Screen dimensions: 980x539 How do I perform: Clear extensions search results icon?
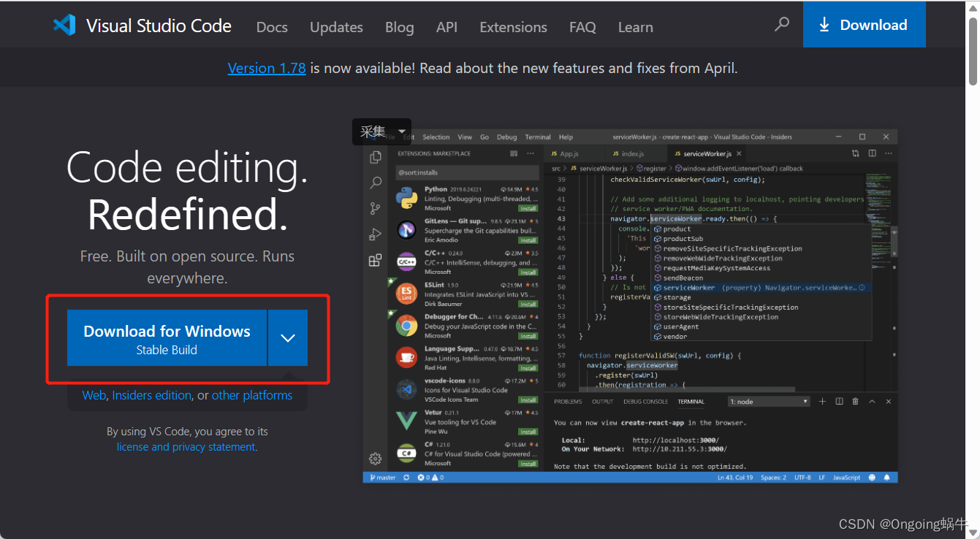point(514,154)
